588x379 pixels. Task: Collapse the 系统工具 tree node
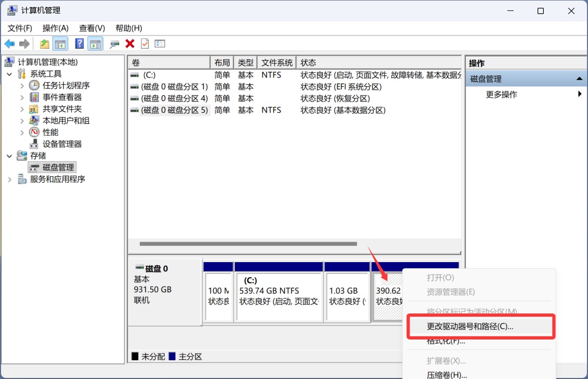pos(9,74)
